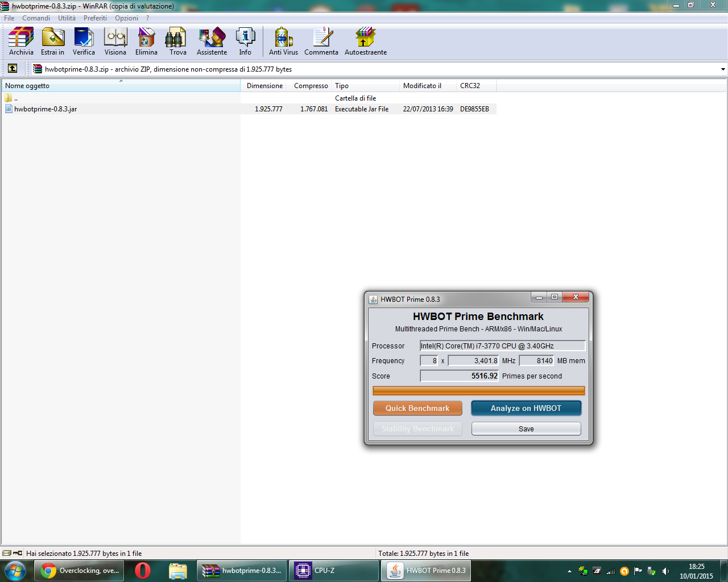This screenshot has width=728, height=582.
Task: Run Verifica on the archive
Action: (84, 41)
